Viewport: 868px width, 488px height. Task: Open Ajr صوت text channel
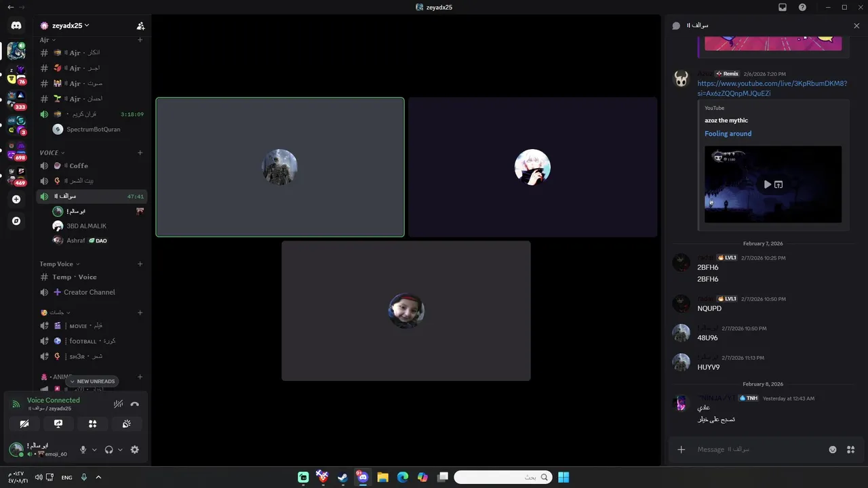(92, 83)
